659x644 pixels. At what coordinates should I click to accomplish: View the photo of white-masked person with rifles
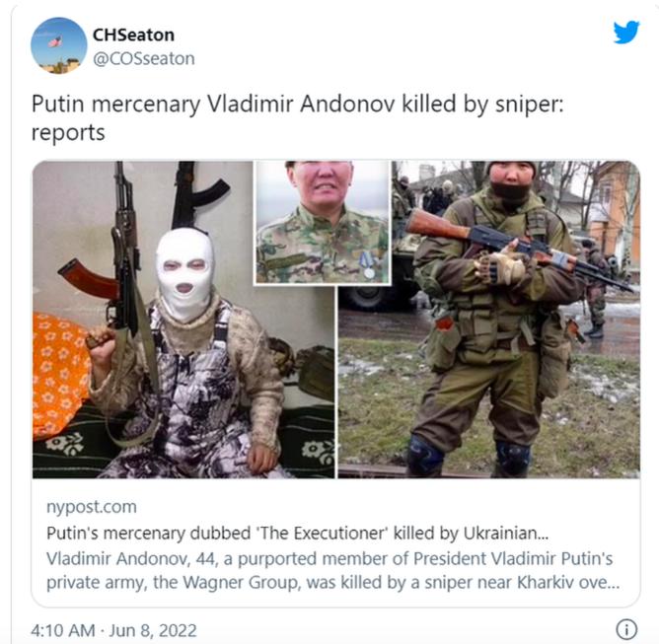point(183,320)
